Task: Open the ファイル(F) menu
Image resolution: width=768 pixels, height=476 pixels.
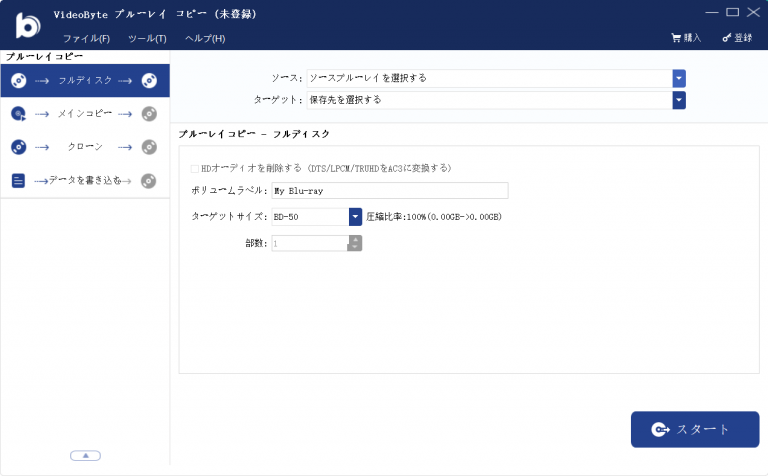Action: pyautogui.click(x=86, y=38)
